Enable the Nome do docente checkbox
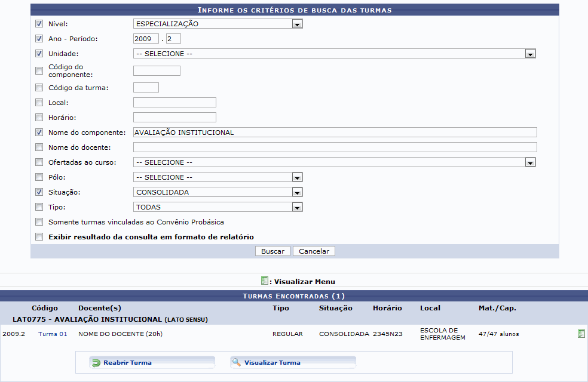 click(39, 147)
